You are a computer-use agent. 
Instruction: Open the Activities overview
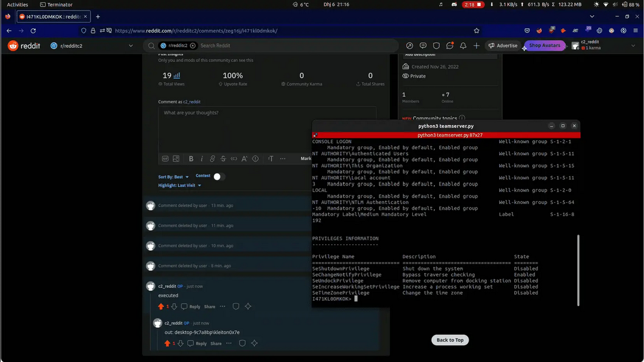pos(17,5)
